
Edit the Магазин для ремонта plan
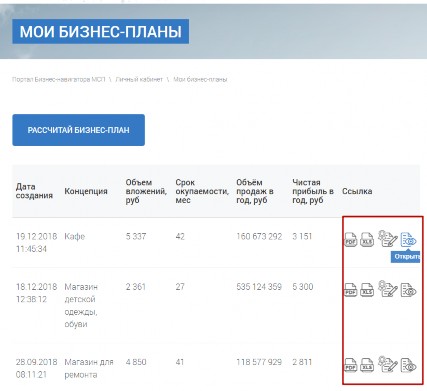click(388, 364)
